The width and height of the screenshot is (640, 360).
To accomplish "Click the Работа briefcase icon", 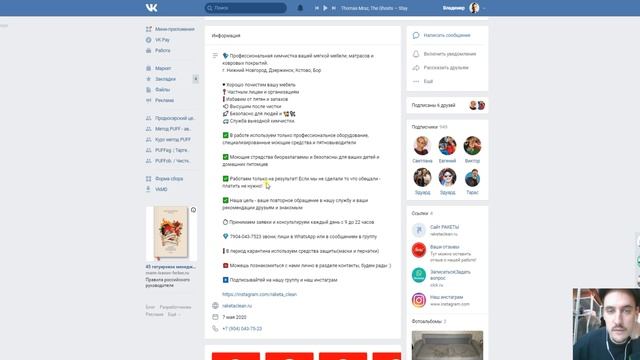I will [x=149, y=50].
